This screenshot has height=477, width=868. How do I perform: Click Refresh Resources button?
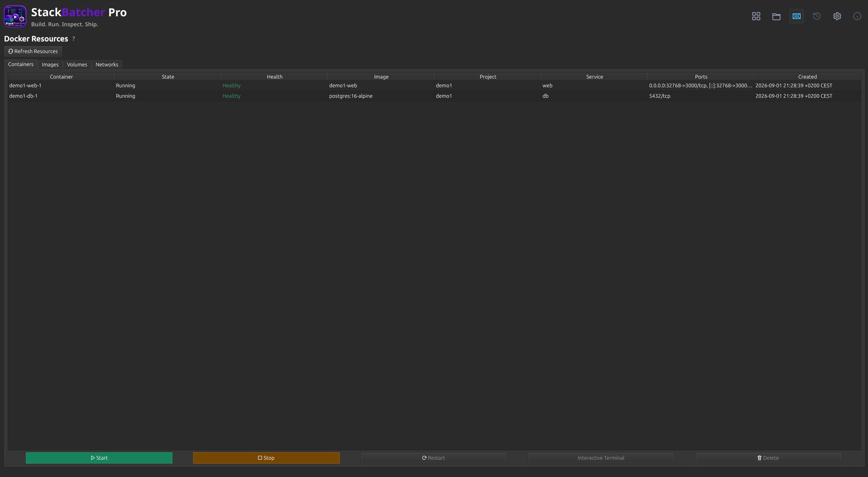(33, 51)
